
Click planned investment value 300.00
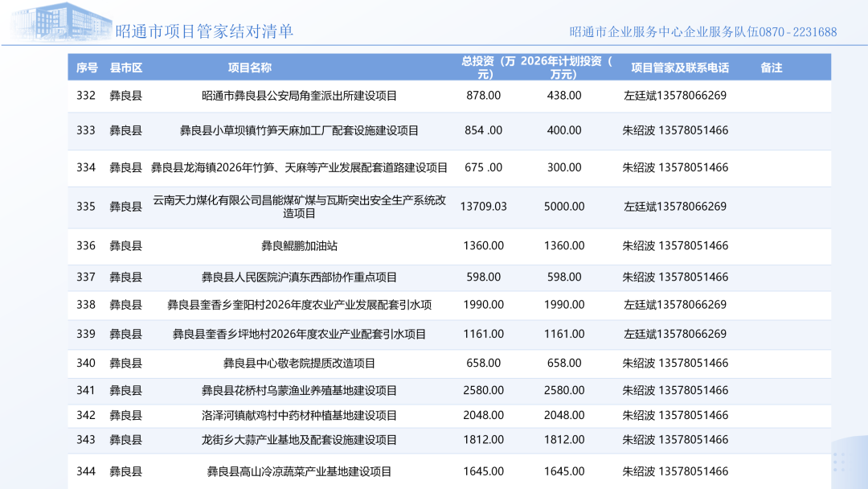pyautogui.click(x=564, y=167)
